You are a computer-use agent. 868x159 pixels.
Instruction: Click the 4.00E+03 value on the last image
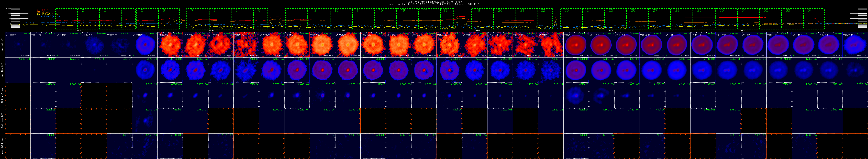(862, 34)
